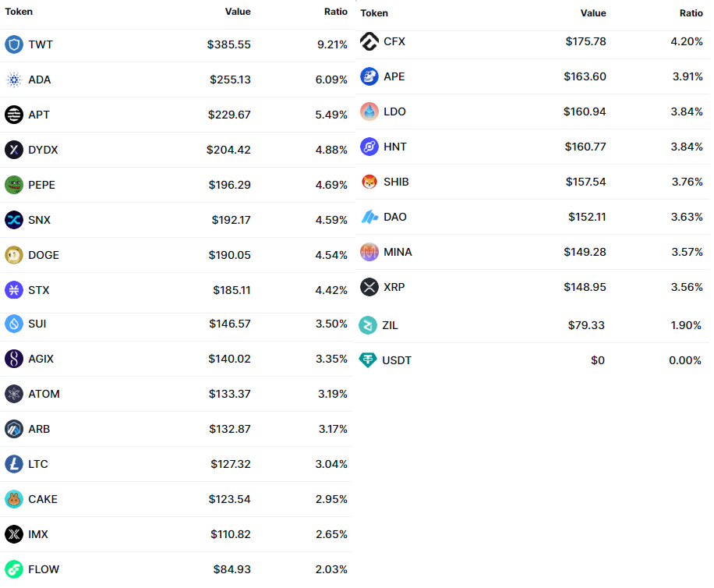Select the DYDX token name
714x588 pixels.
point(43,150)
